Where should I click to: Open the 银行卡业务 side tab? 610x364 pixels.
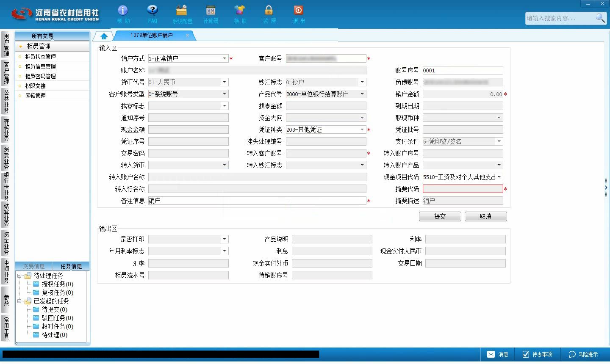point(6,186)
